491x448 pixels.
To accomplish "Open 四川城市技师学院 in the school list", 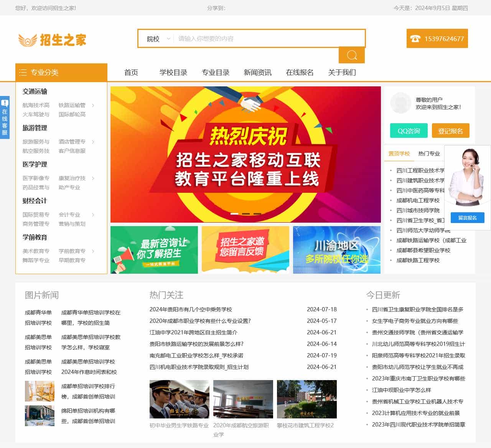I will tap(418, 210).
